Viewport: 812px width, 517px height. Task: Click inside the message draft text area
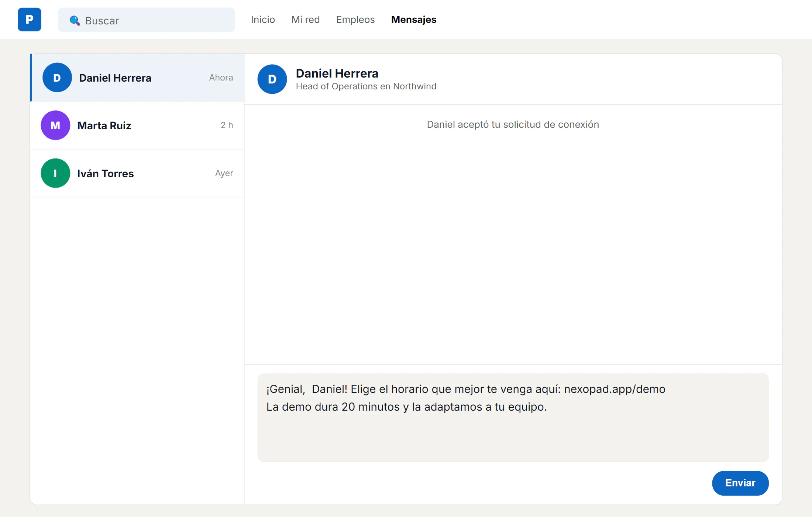(513, 418)
